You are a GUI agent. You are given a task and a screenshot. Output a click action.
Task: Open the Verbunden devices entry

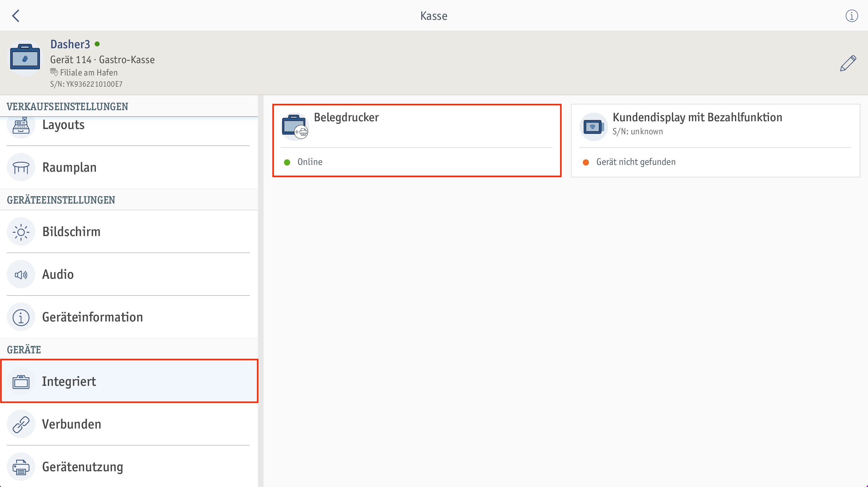pos(129,424)
